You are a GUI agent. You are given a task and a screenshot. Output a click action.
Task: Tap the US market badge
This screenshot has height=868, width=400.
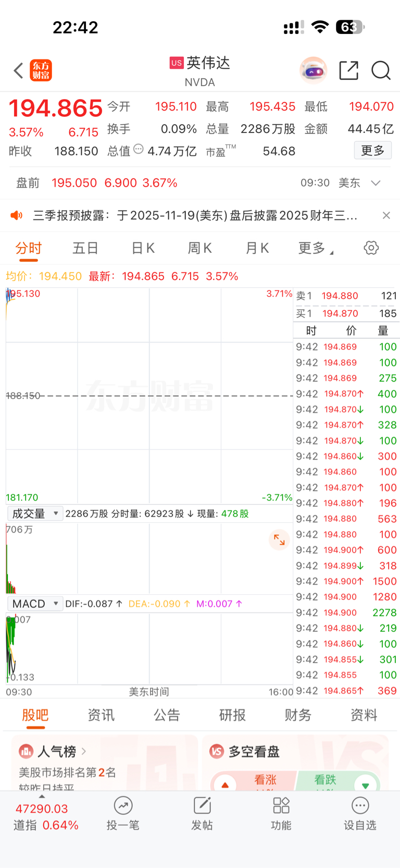pyautogui.click(x=177, y=63)
